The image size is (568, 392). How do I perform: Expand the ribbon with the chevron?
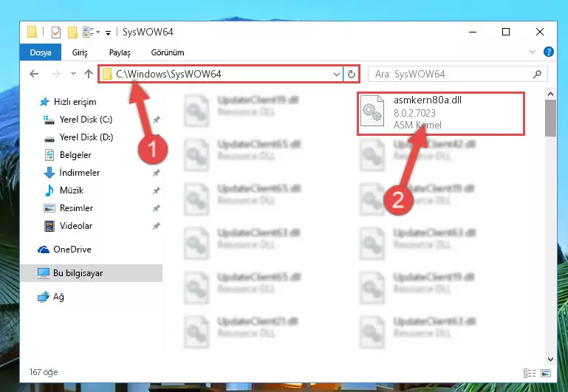point(532,52)
